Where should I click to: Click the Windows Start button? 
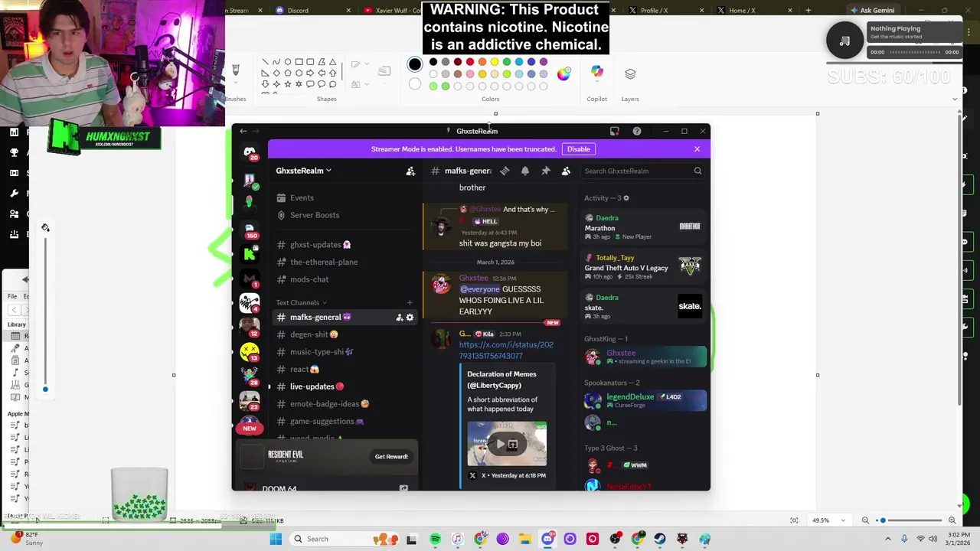(x=276, y=539)
